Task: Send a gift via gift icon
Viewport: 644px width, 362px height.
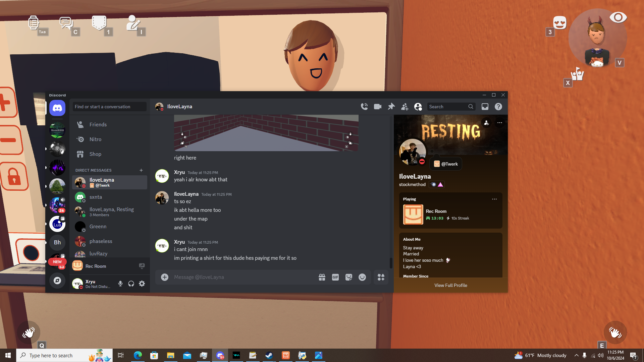Action: (322, 277)
